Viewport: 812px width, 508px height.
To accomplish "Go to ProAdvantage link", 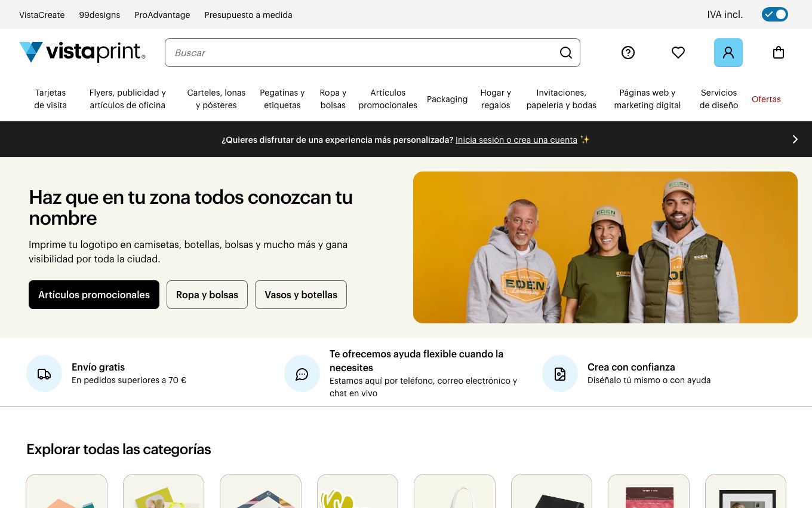I will point(162,15).
